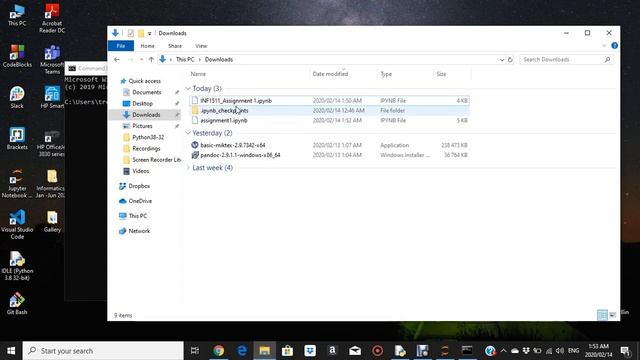The height and width of the screenshot is (360, 640).
Task: Sort files by Name column
Action: 198,74
